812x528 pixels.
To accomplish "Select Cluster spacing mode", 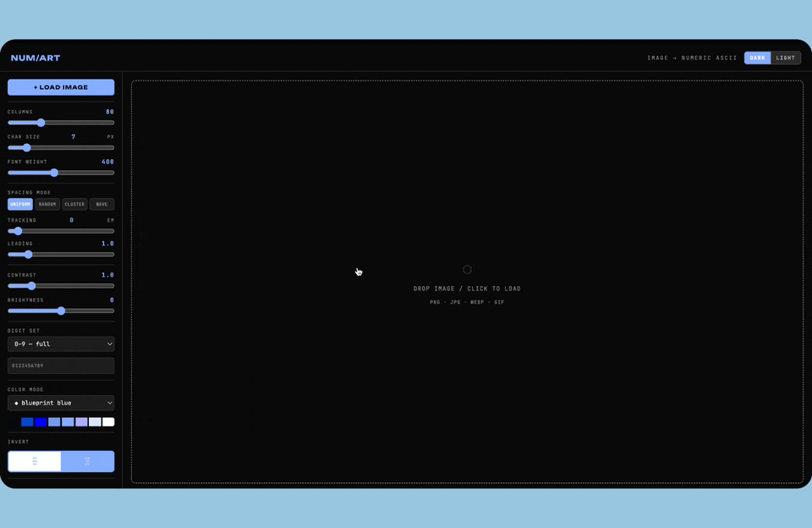I will pyautogui.click(x=74, y=204).
